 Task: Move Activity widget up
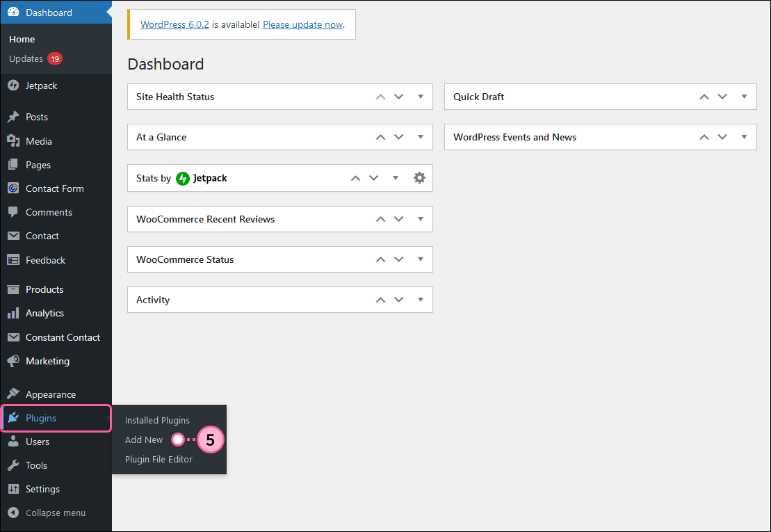point(380,300)
